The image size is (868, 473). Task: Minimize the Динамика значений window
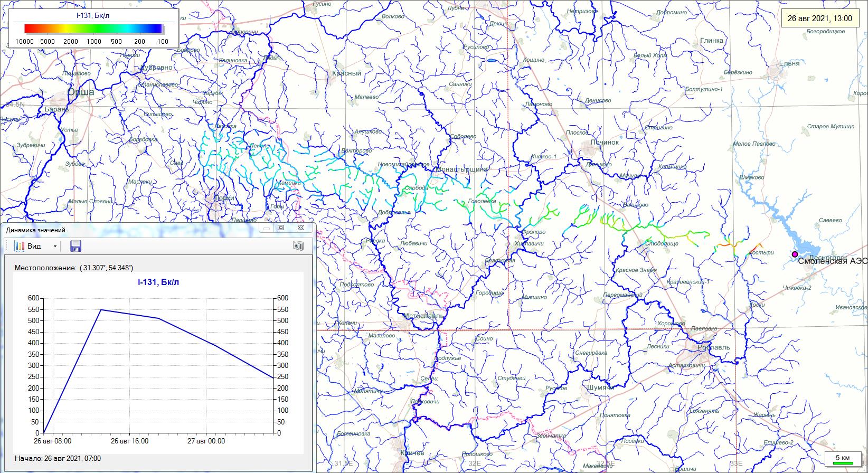(x=267, y=228)
